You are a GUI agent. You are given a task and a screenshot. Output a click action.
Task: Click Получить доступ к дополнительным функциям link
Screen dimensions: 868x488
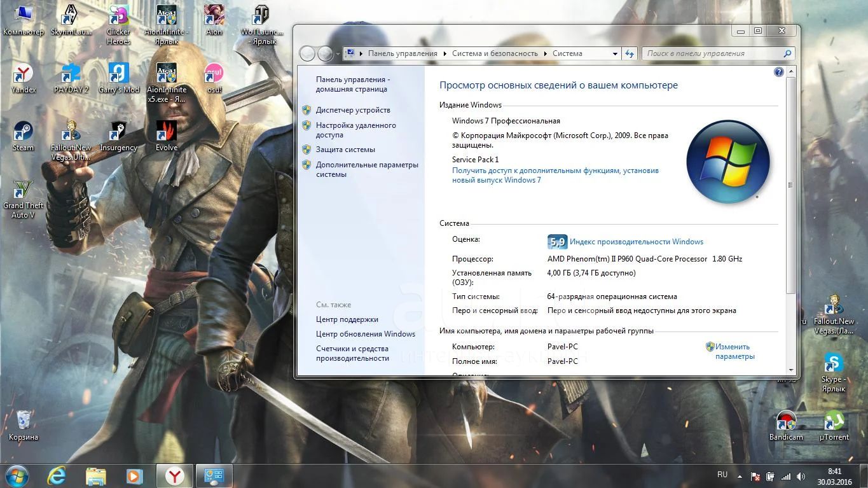pyautogui.click(x=555, y=175)
